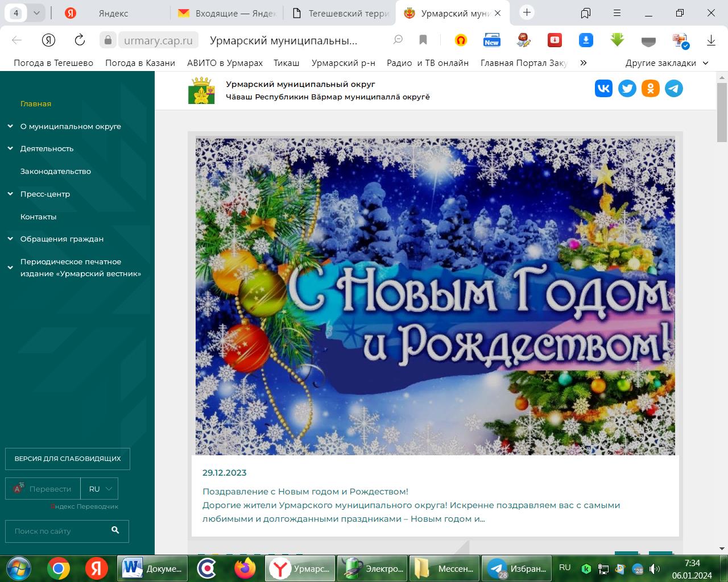
Task: Open the Telegram icon in the site header
Action: pos(674,88)
